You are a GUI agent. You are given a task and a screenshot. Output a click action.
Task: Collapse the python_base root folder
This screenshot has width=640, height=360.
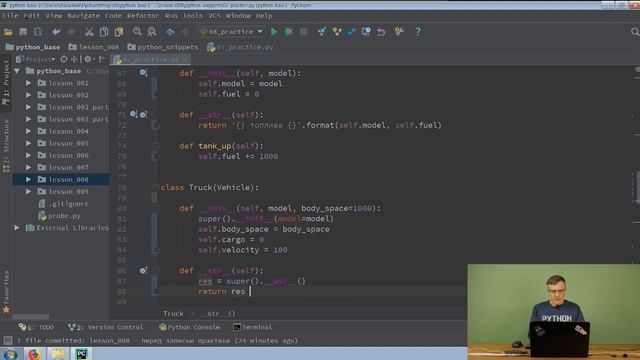point(17,71)
